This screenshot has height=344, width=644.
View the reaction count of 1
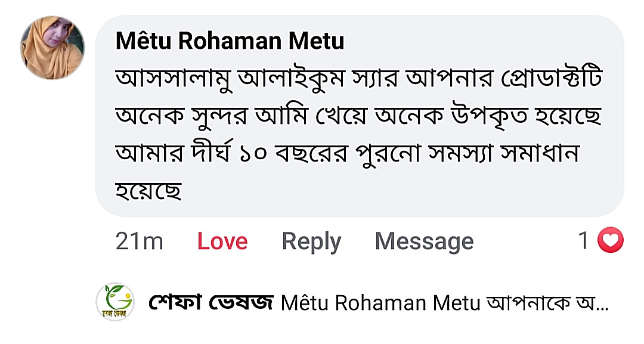pyautogui.click(x=584, y=241)
